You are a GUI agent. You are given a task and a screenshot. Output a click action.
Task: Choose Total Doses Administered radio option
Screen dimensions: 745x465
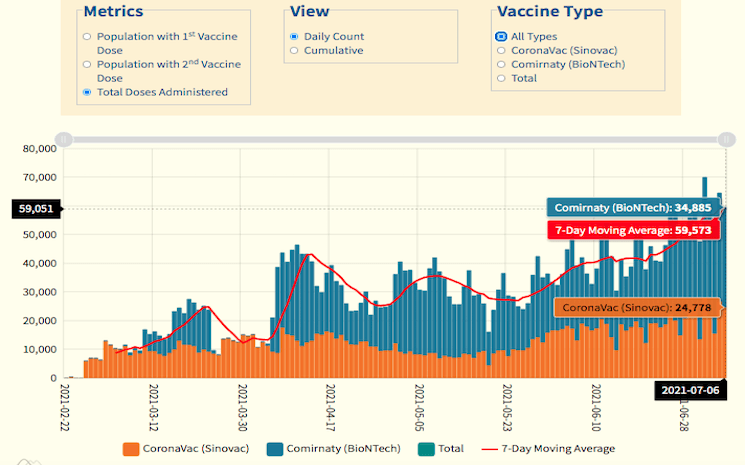(x=87, y=92)
